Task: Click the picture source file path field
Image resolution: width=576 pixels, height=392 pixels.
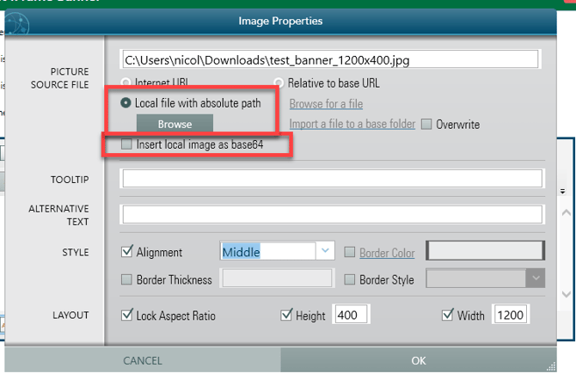Action: point(331,59)
